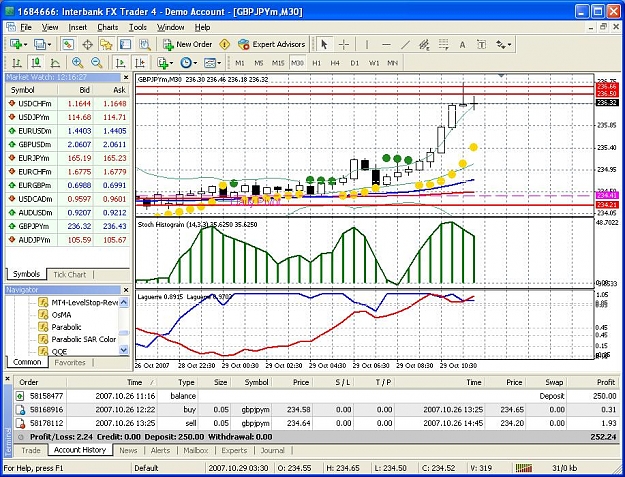Zoom in on the chart
Image resolution: width=625 pixels, height=477 pixels.
pos(77,63)
